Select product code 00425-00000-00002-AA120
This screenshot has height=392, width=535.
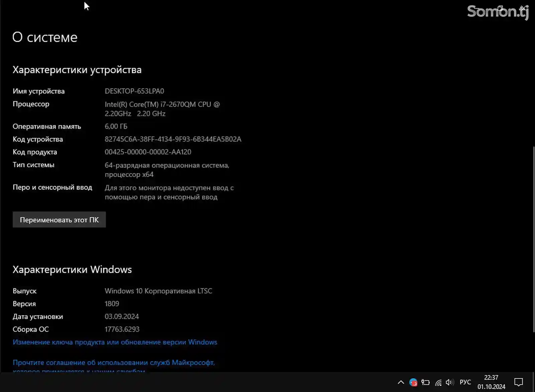click(x=148, y=152)
